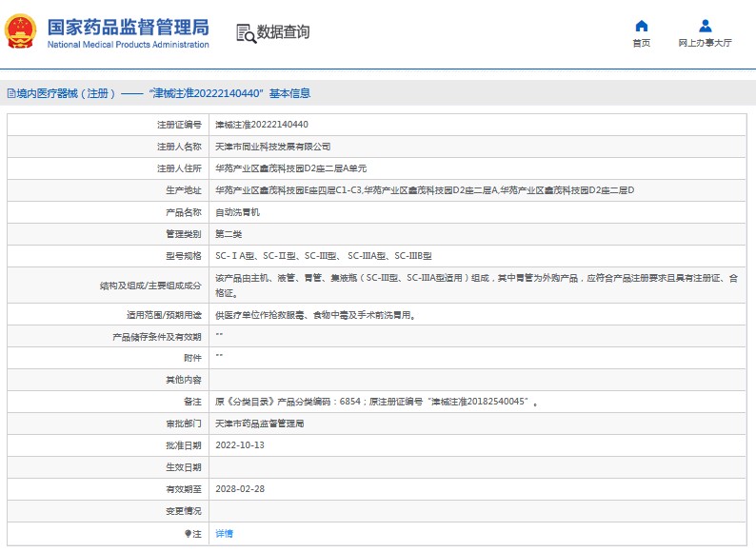756x552 pixels.
Task: Click the expiry date value 2028-02-28
Action: pos(239,489)
